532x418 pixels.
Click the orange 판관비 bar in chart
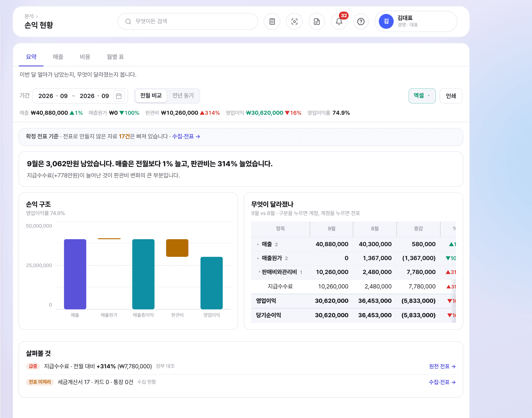tap(177, 248)
